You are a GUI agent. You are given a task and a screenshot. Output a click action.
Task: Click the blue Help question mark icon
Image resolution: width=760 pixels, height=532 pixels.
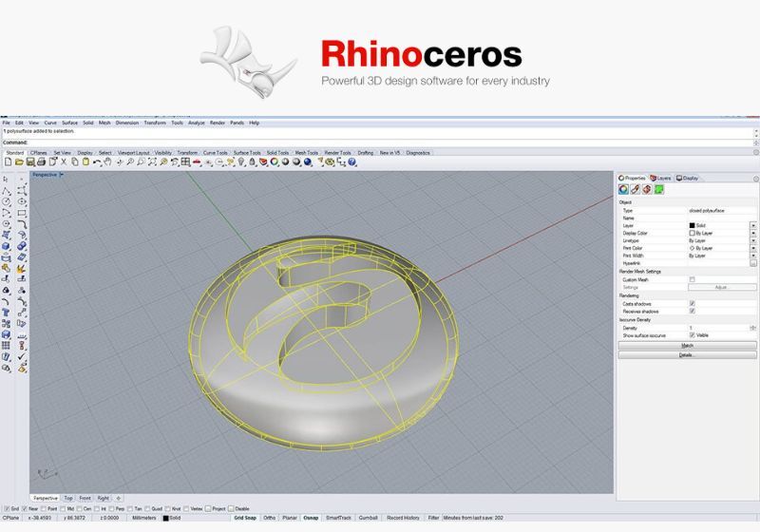351,161
